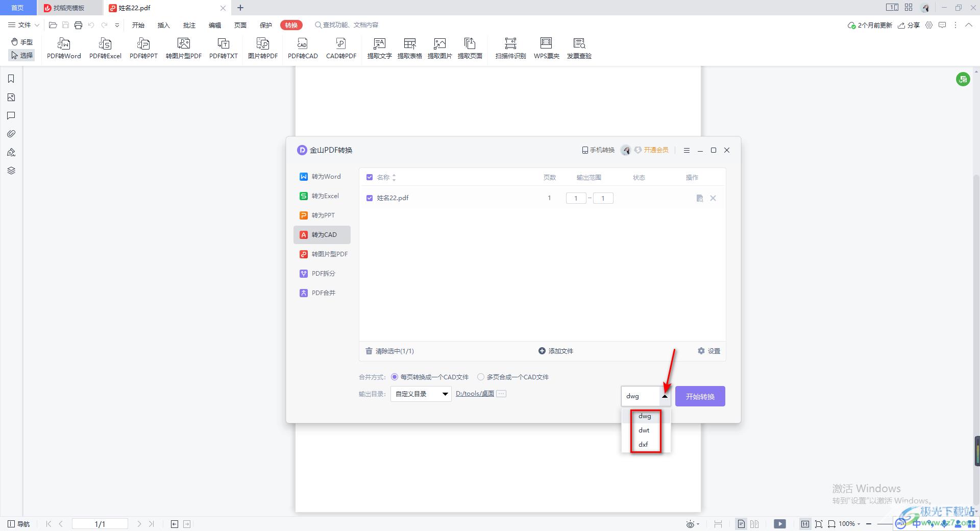Open the bookmark panel in left sidebar
The width and height of the screenshot is (980, 531).
click(11, 79)
